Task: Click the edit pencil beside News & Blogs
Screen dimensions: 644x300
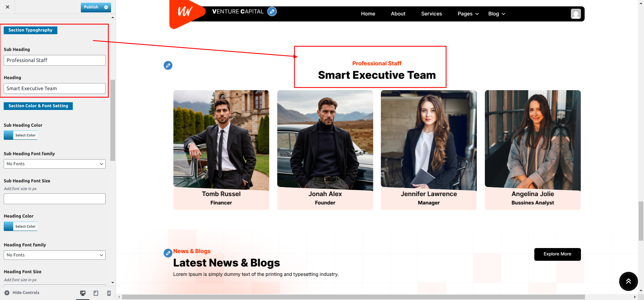Action: 168,253
